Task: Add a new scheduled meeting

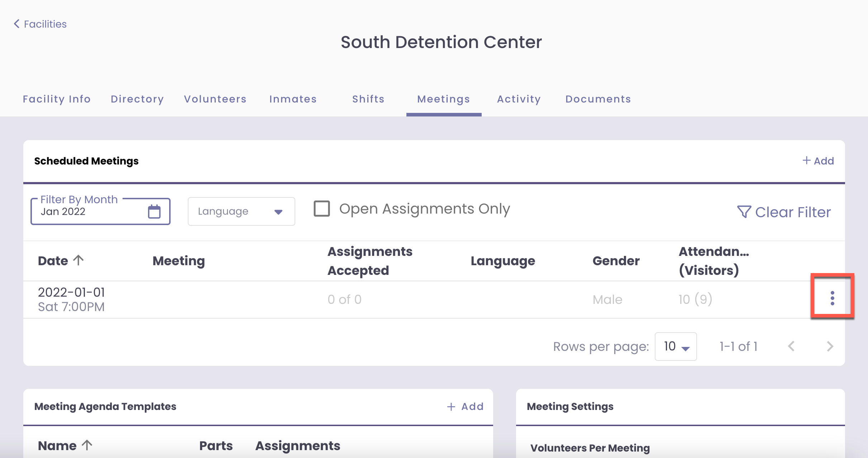Action: 818,161
